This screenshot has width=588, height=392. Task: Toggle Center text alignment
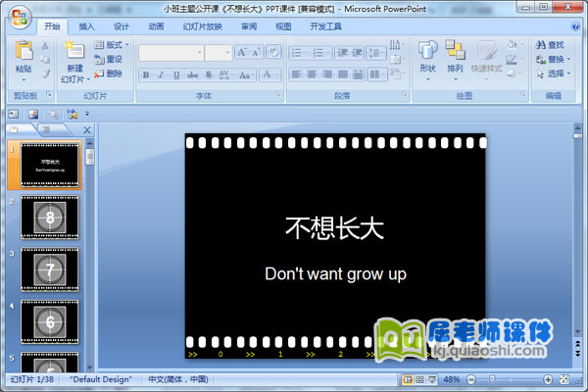(x=312, y=74)
